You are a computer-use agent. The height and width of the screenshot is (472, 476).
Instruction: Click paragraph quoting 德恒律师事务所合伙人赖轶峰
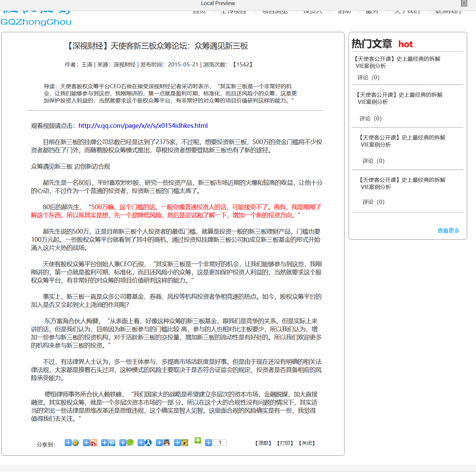[x=174, y=407]
